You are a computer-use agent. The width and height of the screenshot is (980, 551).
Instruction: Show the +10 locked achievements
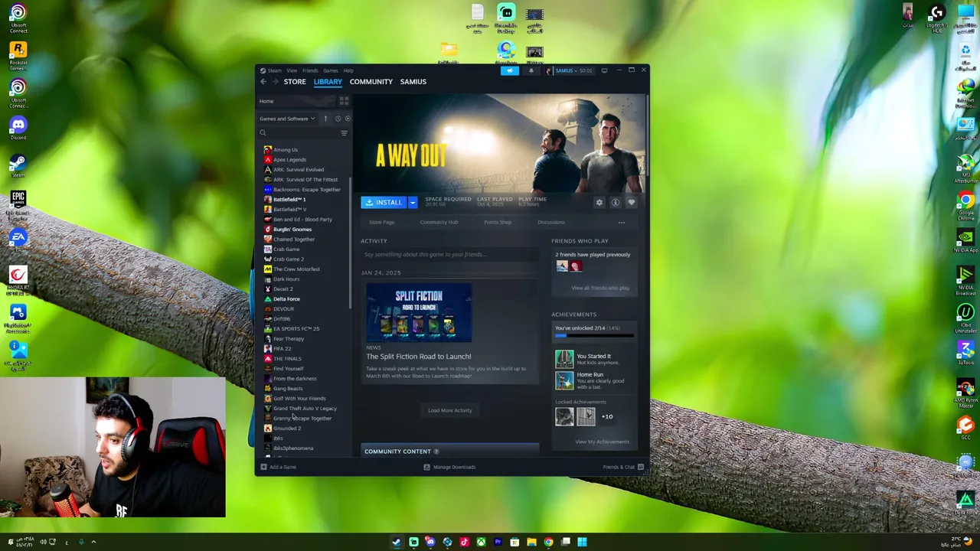tap(607, 417)
